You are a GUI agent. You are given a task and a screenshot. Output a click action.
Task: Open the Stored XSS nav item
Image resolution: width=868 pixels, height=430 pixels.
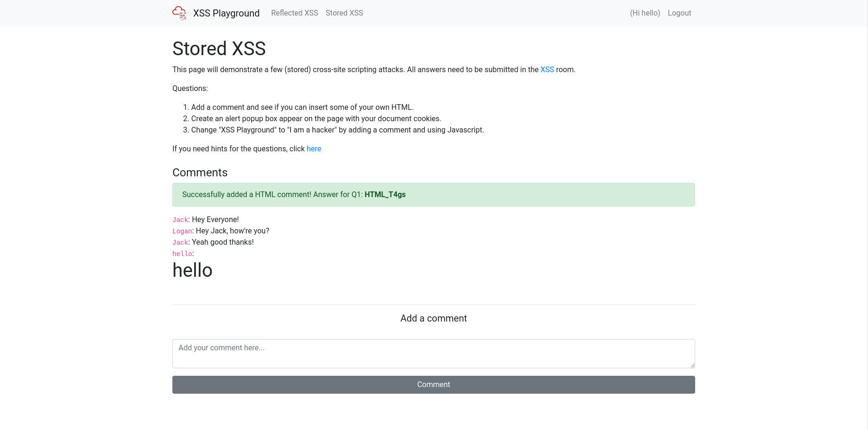click(344, 13)
